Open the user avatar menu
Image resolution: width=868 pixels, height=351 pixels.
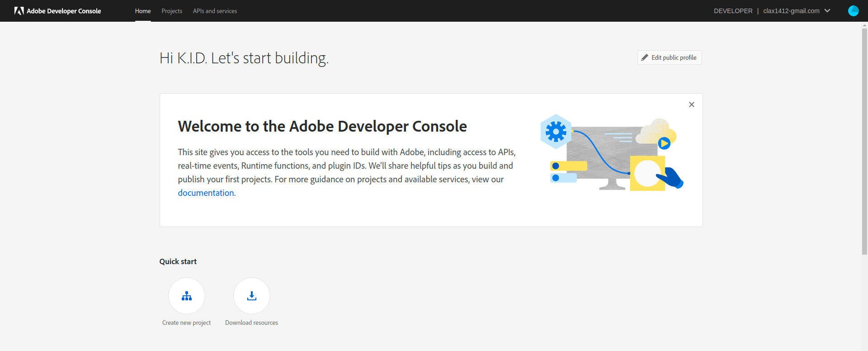(853, 11)
